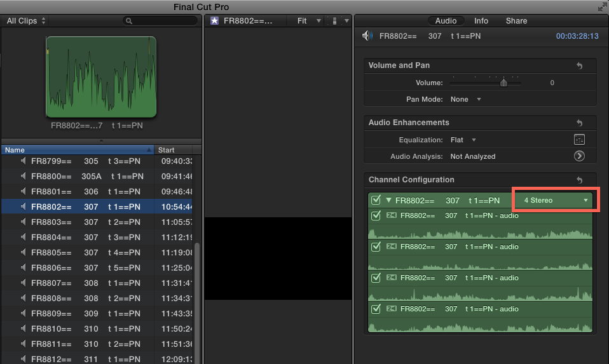Click speaker icon of FR8810== clip
This screenshot has width=609, height=364.
point(24,328)
